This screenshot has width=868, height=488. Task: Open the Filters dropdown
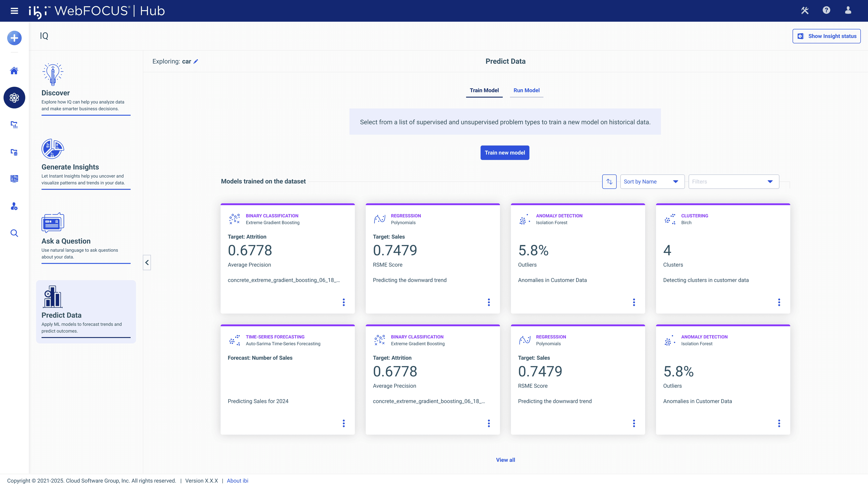tap(733, 182)
